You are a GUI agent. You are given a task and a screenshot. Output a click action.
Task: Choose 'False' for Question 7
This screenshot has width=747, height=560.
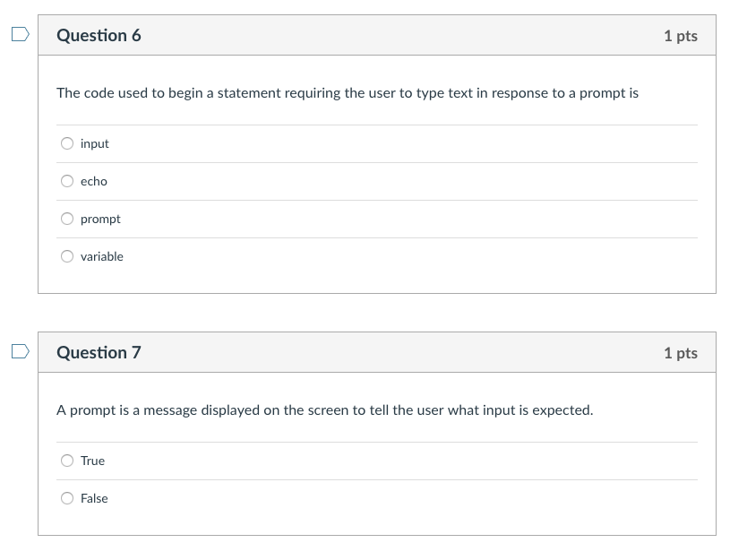(x=67, y=498)
